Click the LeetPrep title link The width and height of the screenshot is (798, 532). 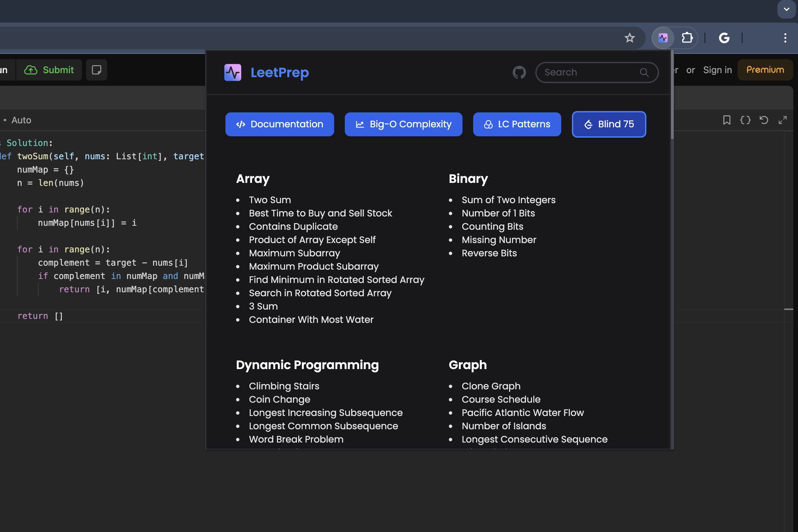pos(280,72)
